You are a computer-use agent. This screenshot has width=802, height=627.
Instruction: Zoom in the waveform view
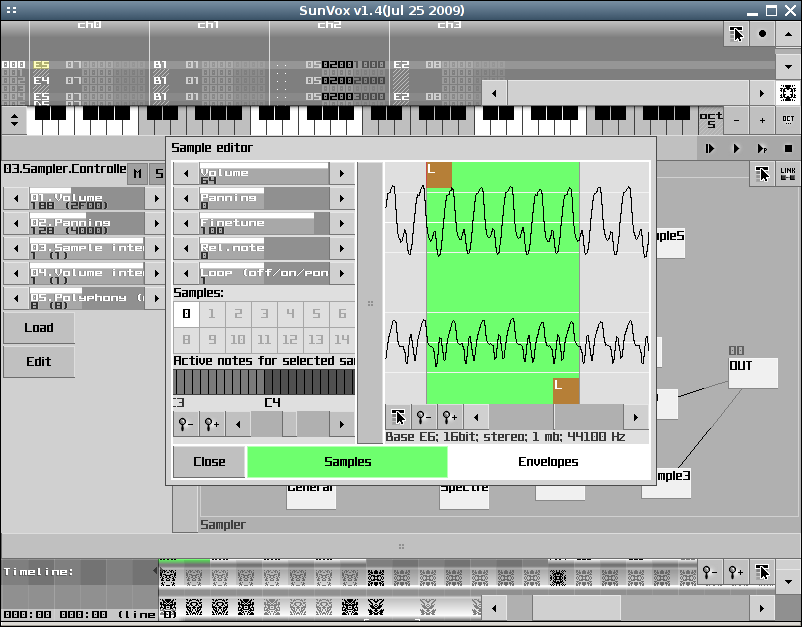point(450,417)
